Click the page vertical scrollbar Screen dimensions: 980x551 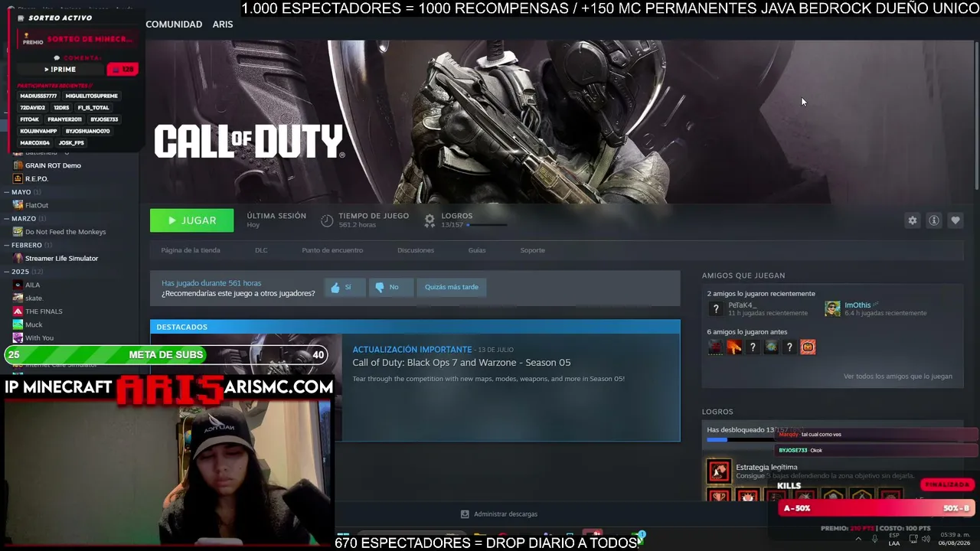coord(976,115)
